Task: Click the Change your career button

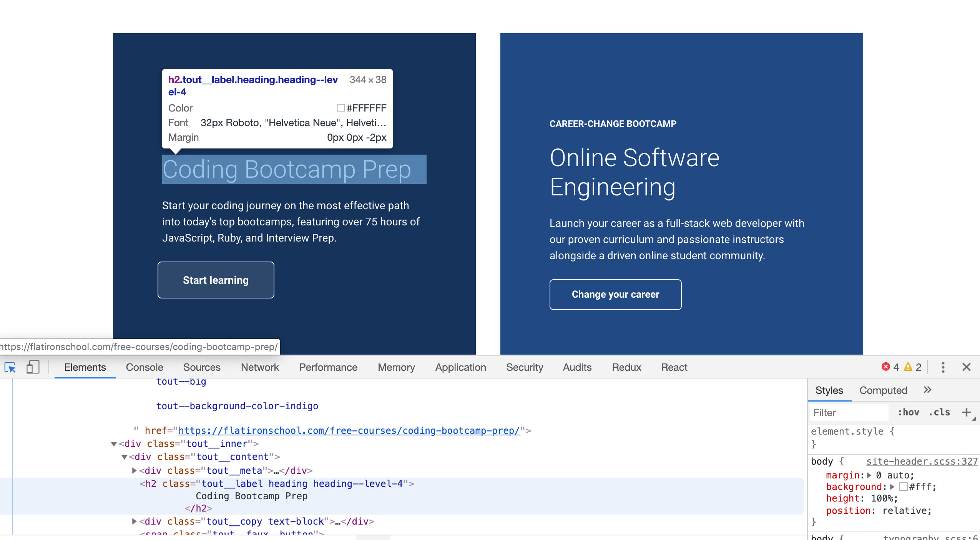Action: [615, 295]
